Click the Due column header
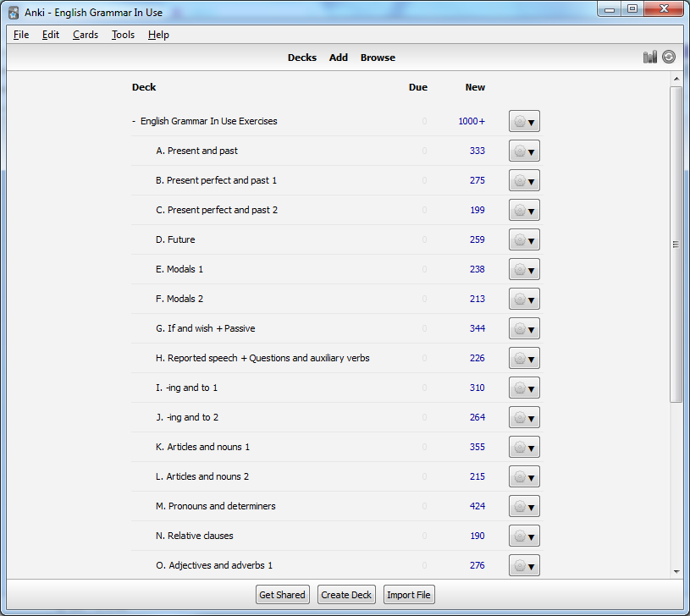This screenshot has height=616, width=690. (418, 87)
